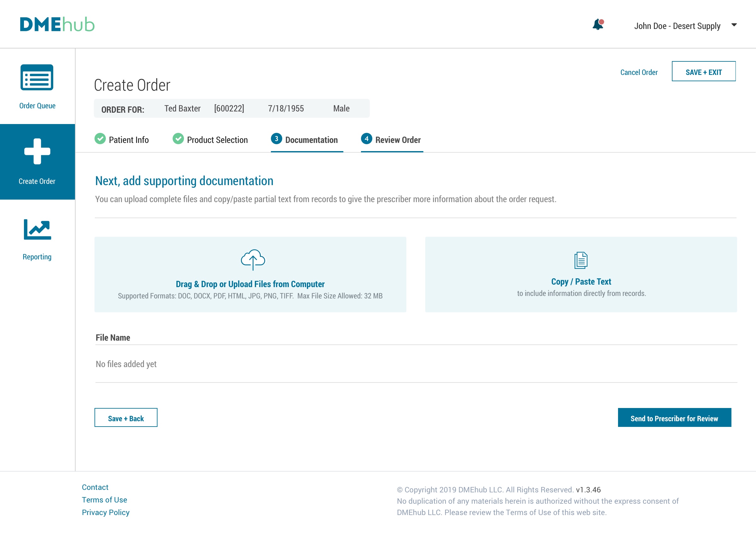Click the notification bell icon
The image size is (756, 544).
pos(598,25)
